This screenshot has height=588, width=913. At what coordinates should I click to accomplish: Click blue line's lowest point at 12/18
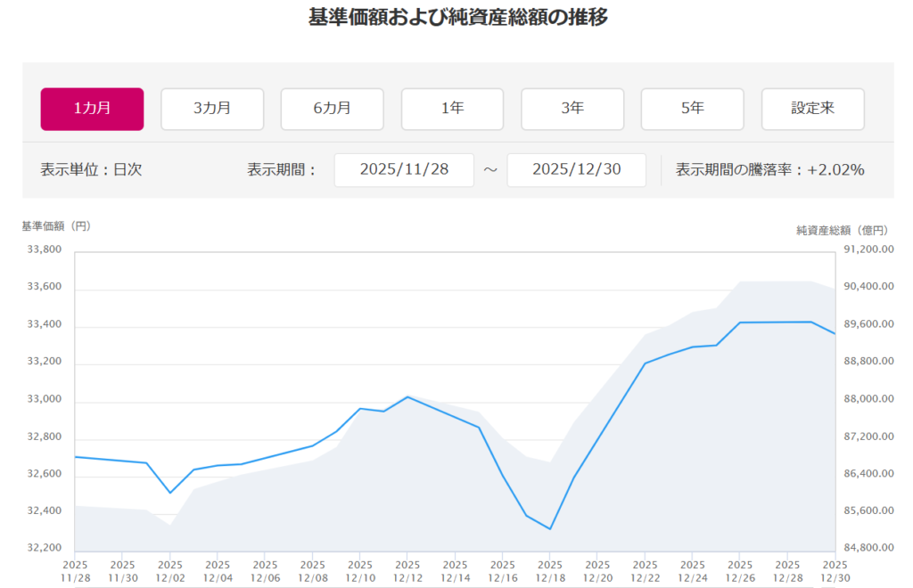pos(550,529)
